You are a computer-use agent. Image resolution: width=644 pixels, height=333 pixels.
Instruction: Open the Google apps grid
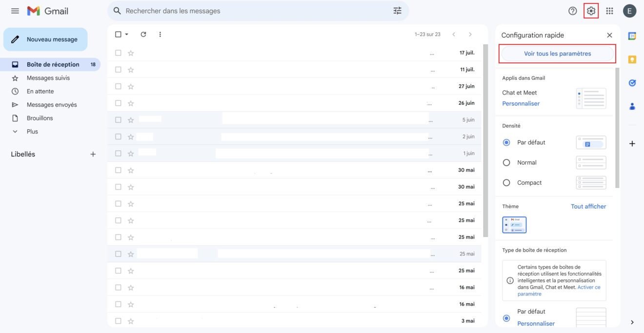pos(609,11)
